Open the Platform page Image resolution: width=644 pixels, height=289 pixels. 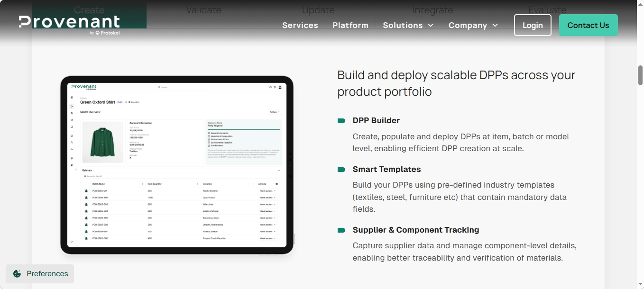click(x=350, y=25)
